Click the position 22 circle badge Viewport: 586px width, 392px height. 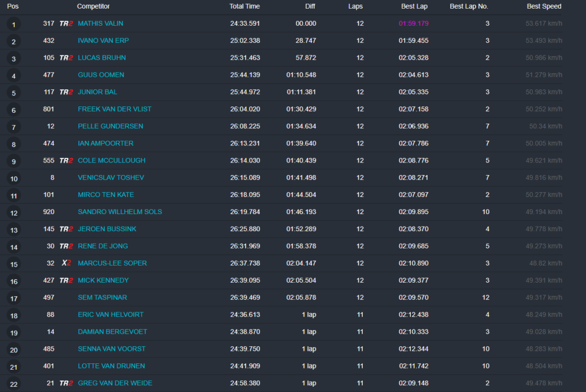[x=14, y=384]
